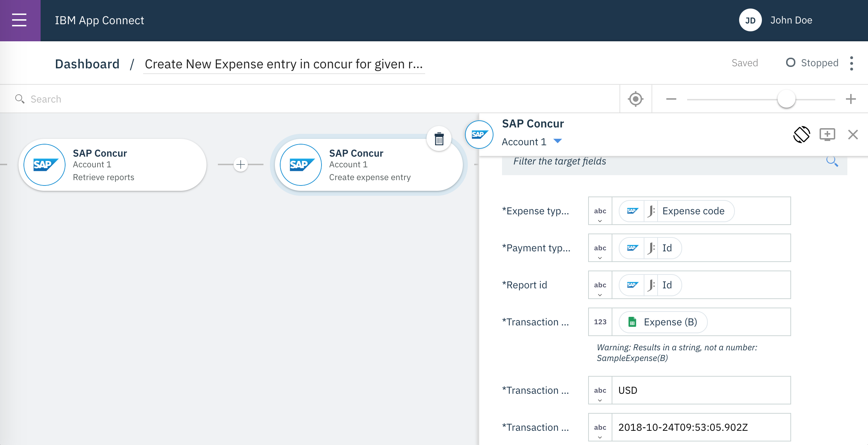Screen dimensions: 868x445
Task: Click SAP icon in Report id pill
Action: pyautogui.click(x=632, y=285)
